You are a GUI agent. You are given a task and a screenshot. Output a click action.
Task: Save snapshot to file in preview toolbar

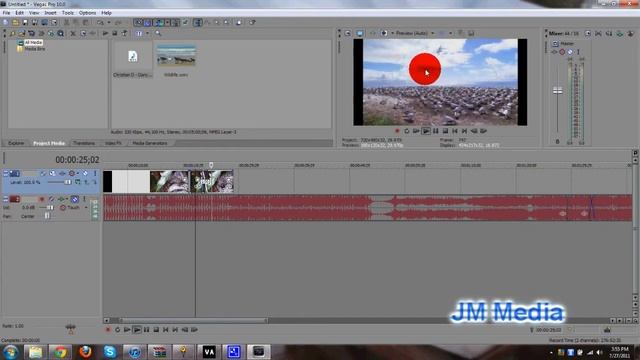[471, 33]
